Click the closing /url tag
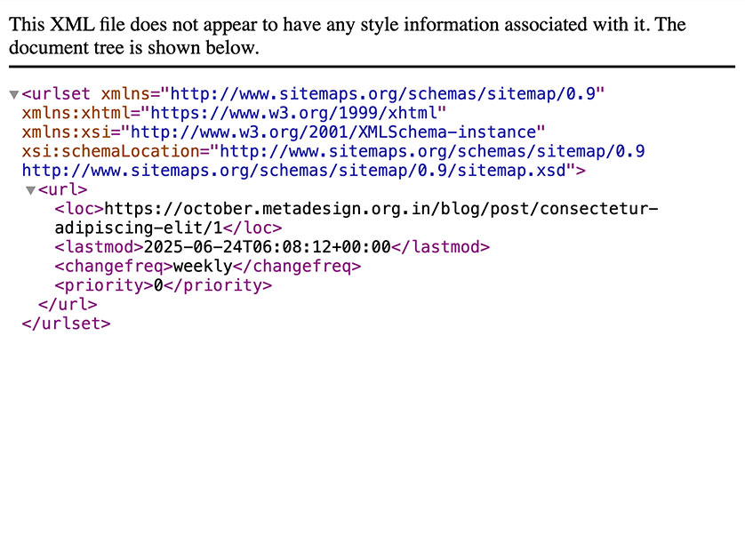 [x=68, y=304]
